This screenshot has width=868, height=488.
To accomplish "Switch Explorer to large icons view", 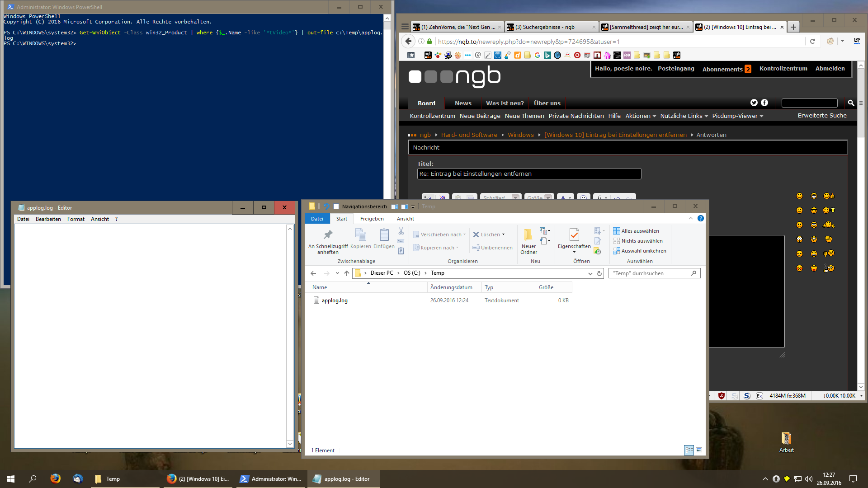I will click(699, 450).
